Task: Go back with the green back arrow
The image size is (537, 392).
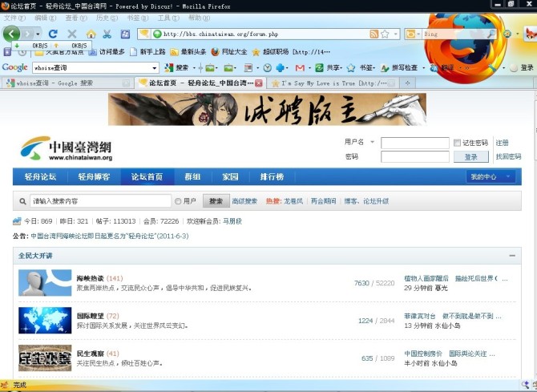Action: (12, 34)
